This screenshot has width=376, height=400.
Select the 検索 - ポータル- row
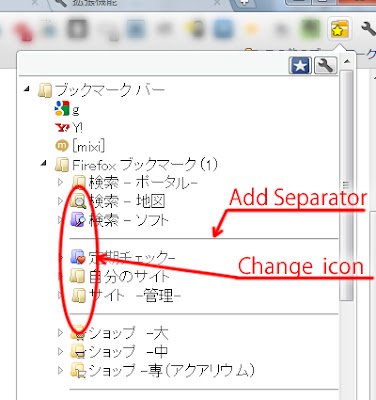(x=143, y=183)
